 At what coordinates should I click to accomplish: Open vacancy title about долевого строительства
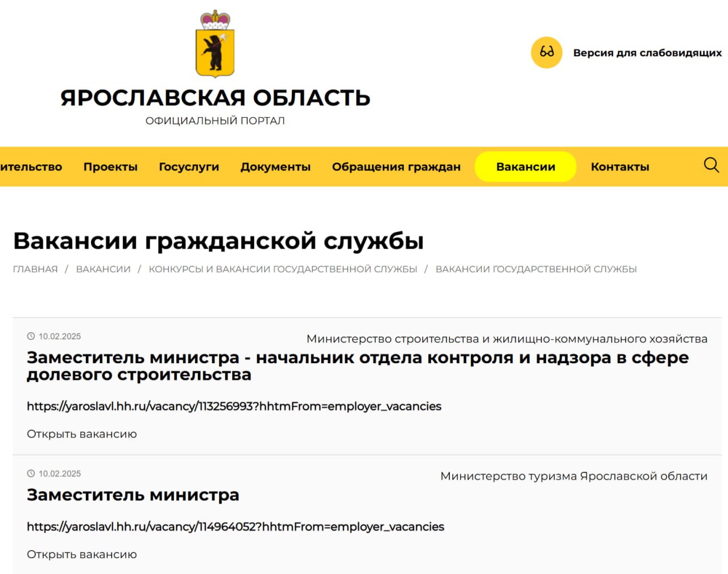pyautogui.click(x=357, y=366)
